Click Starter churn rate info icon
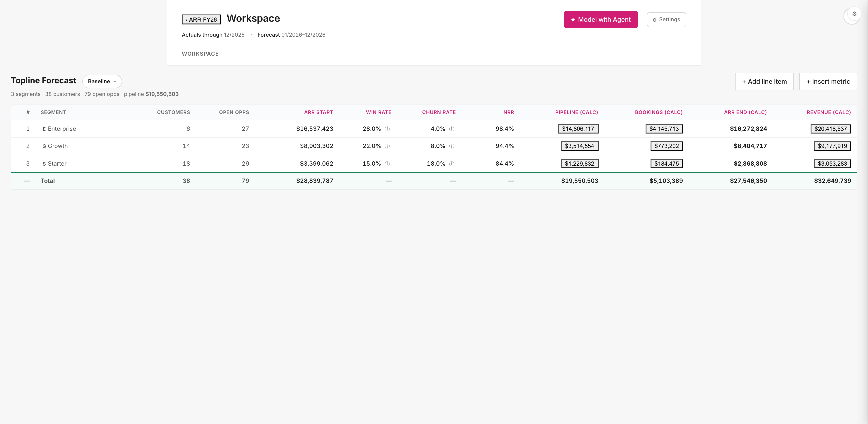The height and width of the screenshot is (424, 868). [x=452, y=164]
